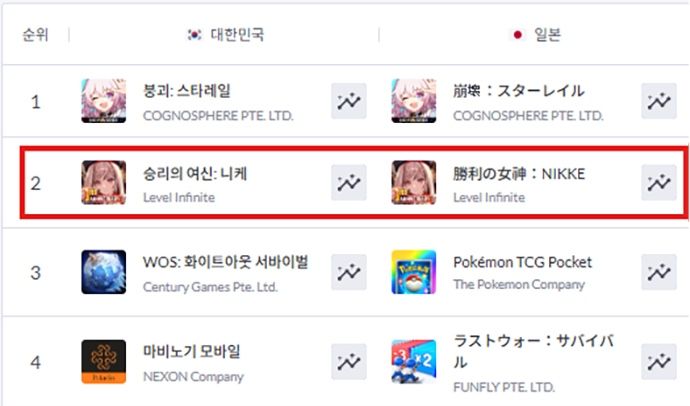This screenshot has width=690, height=406.
Task: Open the Pokémon TCG Pocket title link
Action: pos(523,262)
